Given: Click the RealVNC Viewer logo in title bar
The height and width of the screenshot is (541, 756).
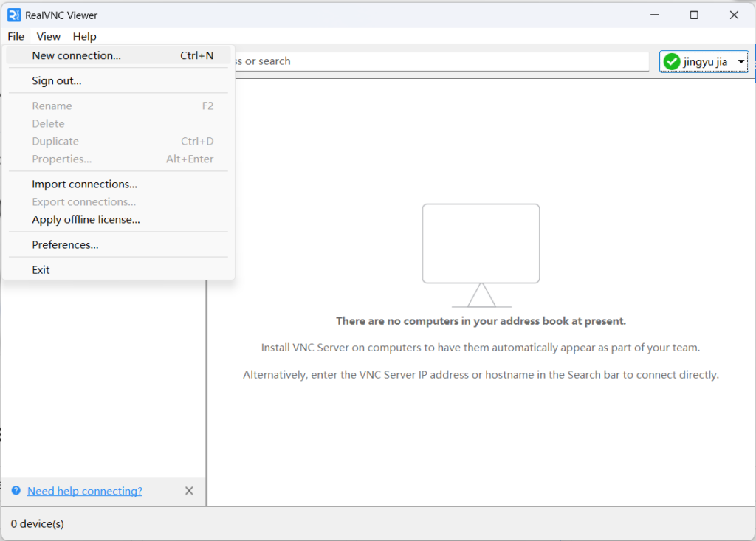Looking at the screenshot, I should coord(14,15).
